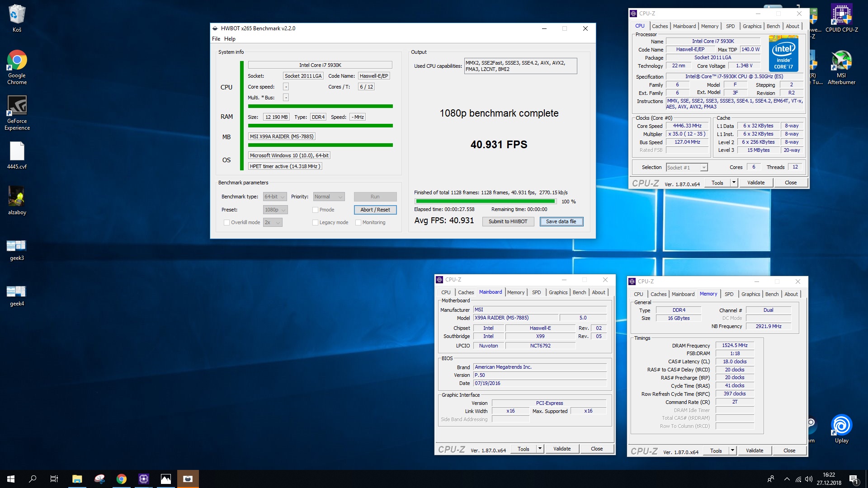Click Tools button in Memory CPU-Z window
This screenshot has height=488, width=868.
(716, 450)
